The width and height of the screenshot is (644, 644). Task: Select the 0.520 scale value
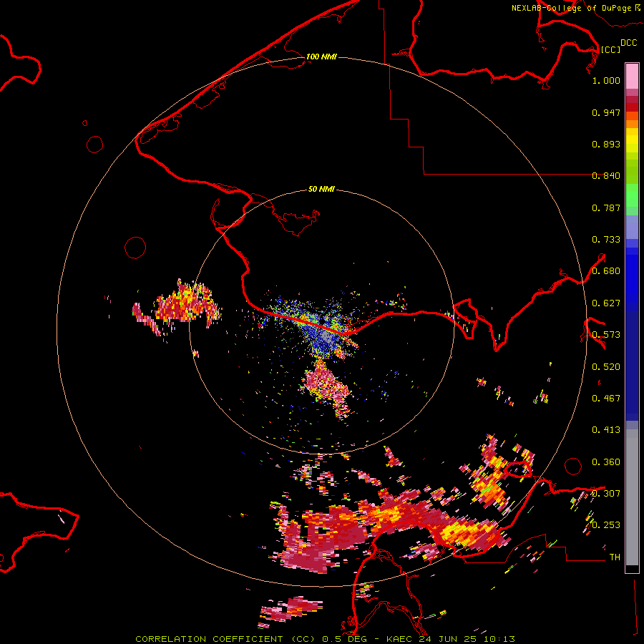606,367
